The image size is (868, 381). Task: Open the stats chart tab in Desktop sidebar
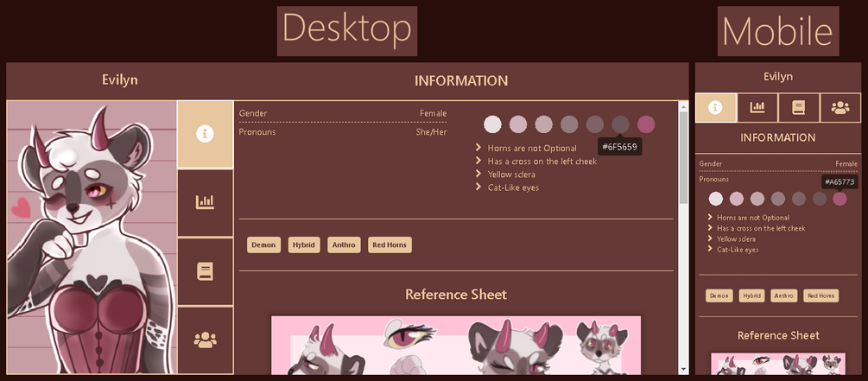click(x=205, y=203)
